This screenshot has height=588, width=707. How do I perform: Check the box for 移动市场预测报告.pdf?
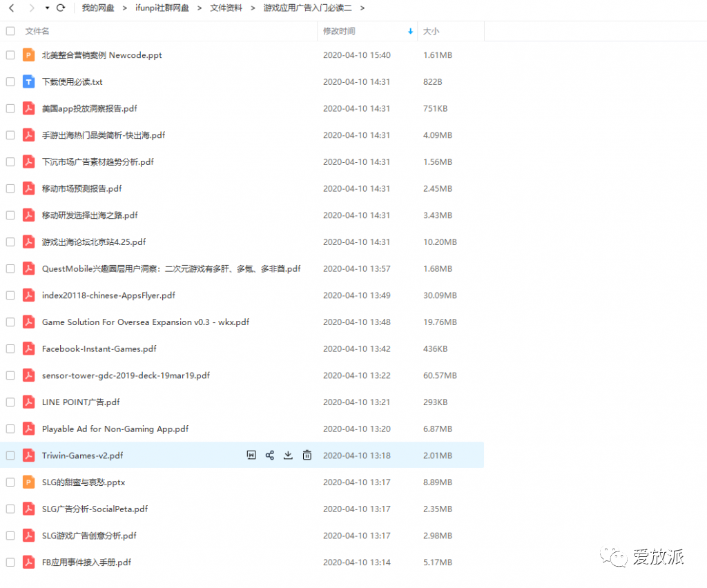click(x=10, y=188)
